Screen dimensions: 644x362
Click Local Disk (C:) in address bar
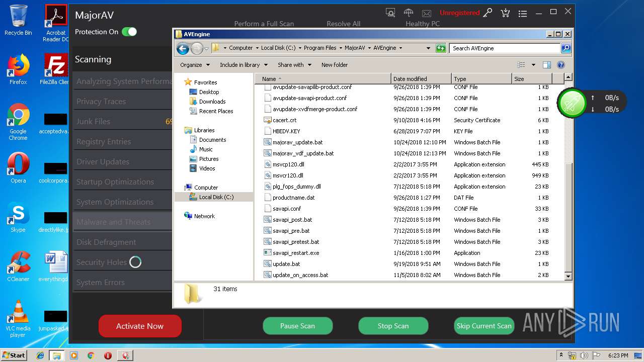click(278, 48)
